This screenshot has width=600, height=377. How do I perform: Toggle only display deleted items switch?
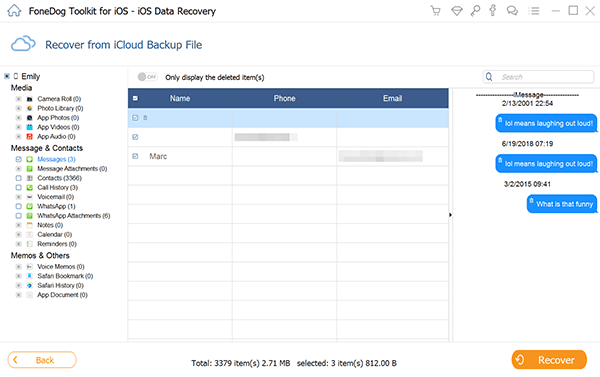(x=147, y=77)
